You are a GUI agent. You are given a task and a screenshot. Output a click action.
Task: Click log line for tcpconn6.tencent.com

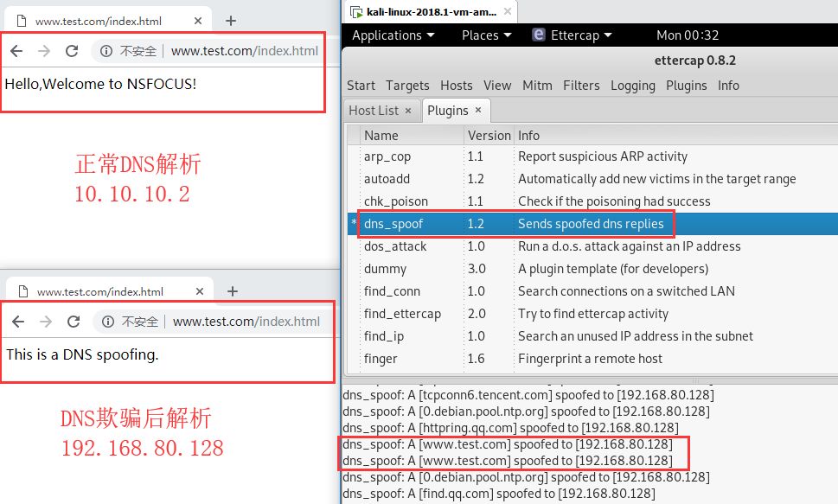click(x=528, y=395)
